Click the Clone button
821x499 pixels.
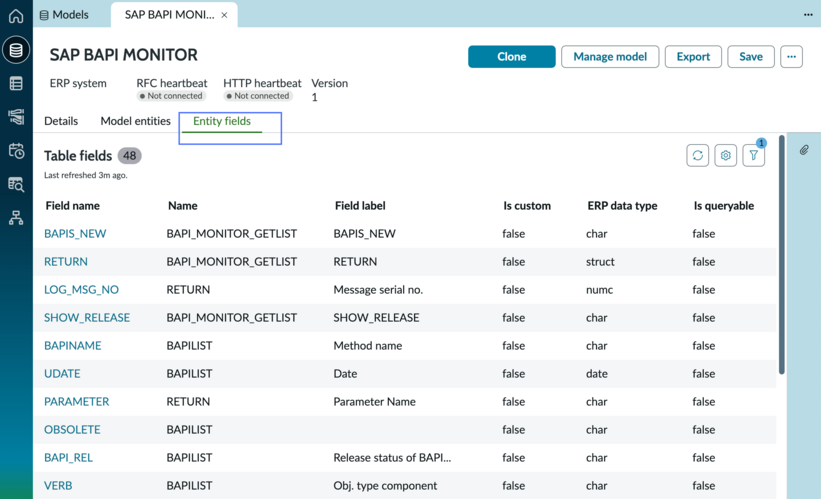tap(512, 57)
